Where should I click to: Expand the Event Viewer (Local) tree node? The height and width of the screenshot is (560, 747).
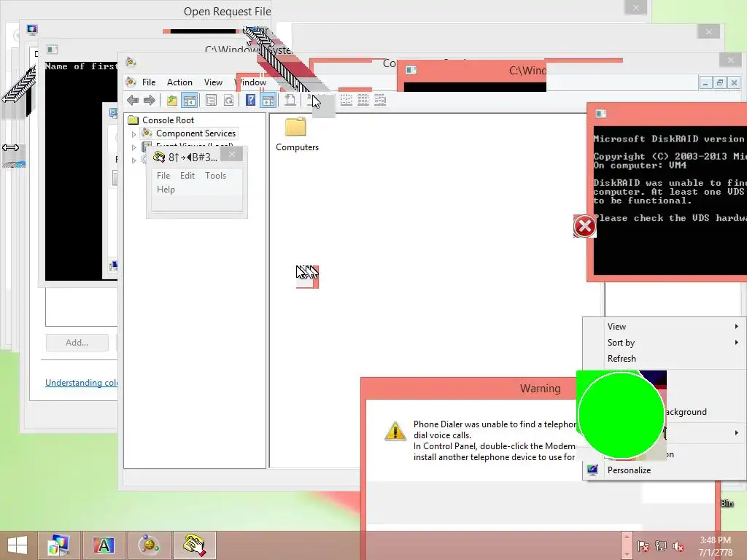pyautogui.click(x=134, y=147)
